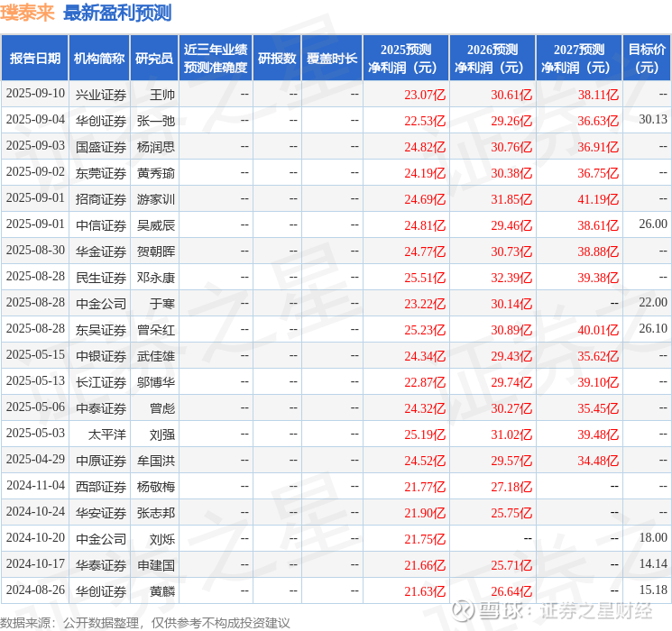672x631 pixels.
Task: Click 长江证券 institution cell
Action: (x=101, y=382)
